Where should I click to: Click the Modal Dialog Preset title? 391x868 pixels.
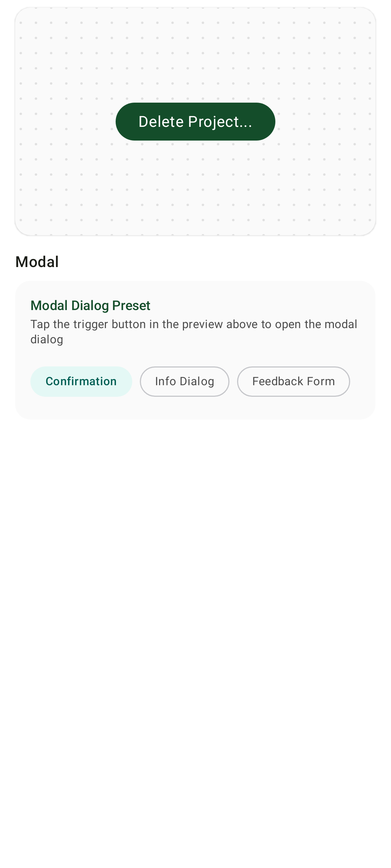(x=90, y=305)
